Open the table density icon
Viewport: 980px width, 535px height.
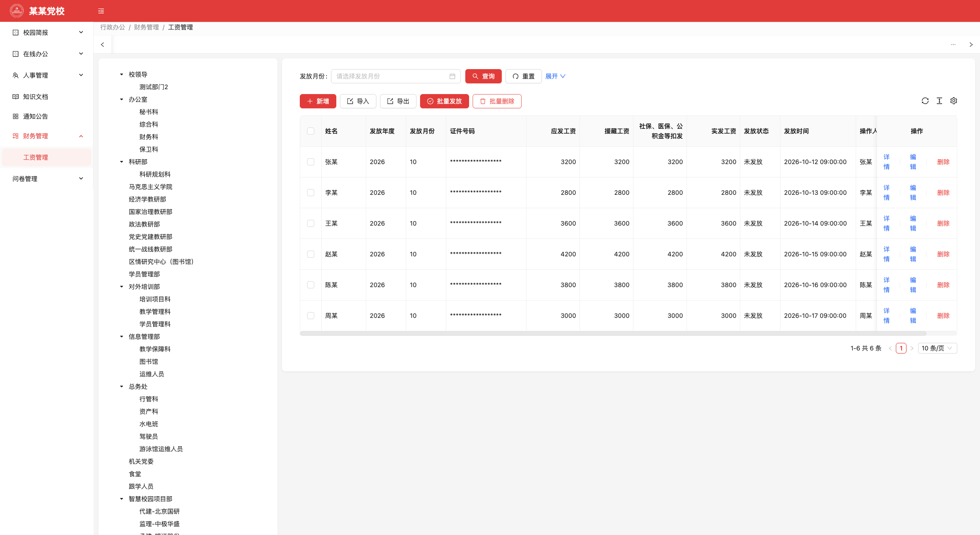tap(939, 101)
